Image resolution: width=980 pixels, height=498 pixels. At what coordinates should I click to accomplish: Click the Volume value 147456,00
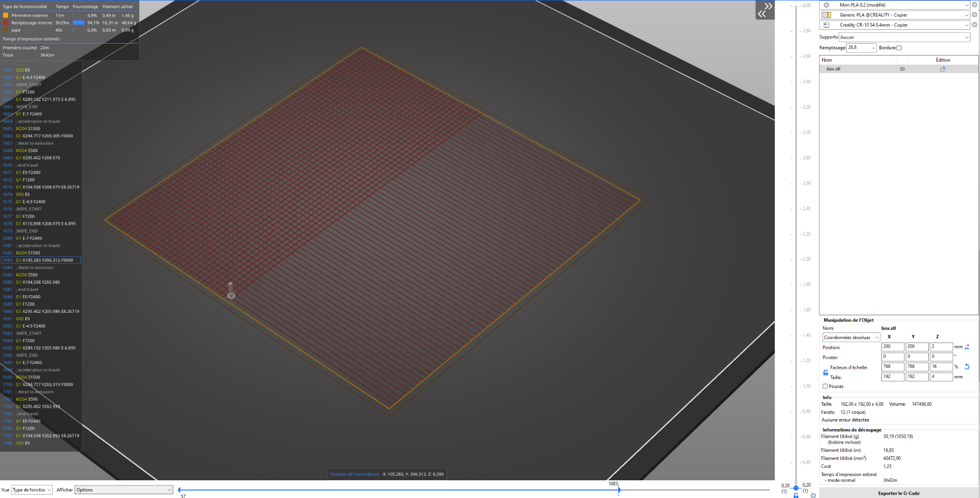(922, 404)
